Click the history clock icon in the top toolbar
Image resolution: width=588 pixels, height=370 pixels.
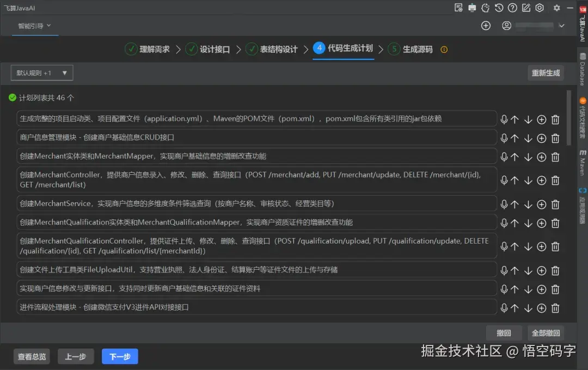(x=499, y=8)
